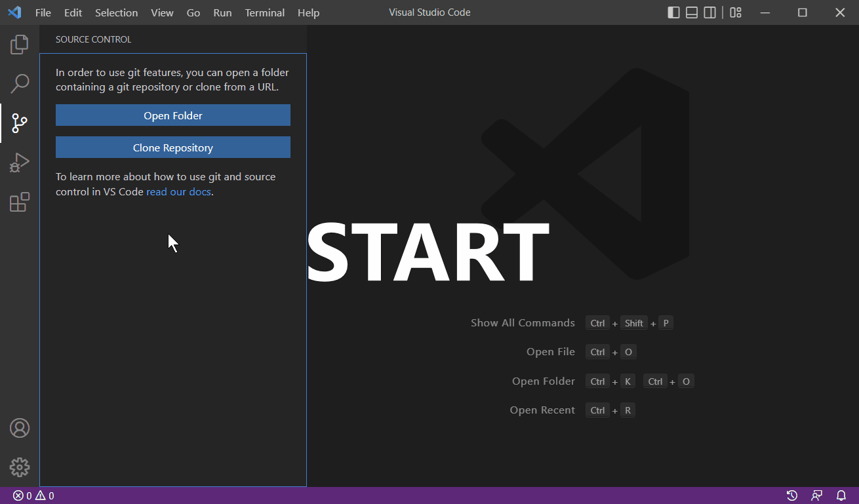Open the Explorer view in activity bar
The height and width of the screenshot is (504, 859).
point(20,45)
